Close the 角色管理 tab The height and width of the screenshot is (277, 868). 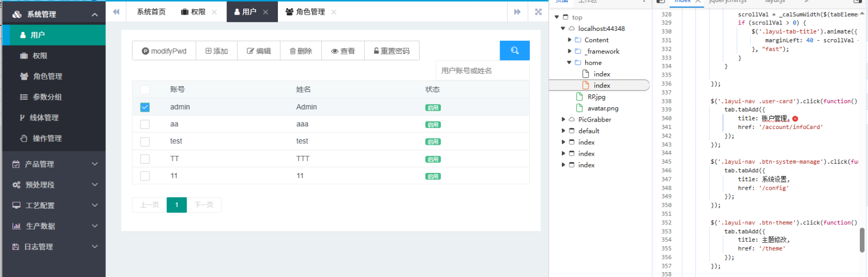tap(334, 12)
